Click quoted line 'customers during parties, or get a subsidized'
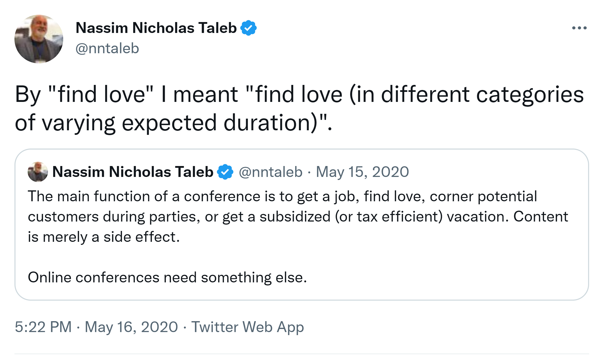The width and height of the screenshot is (599, 364). pyautogui.click(x=178, y=217)
